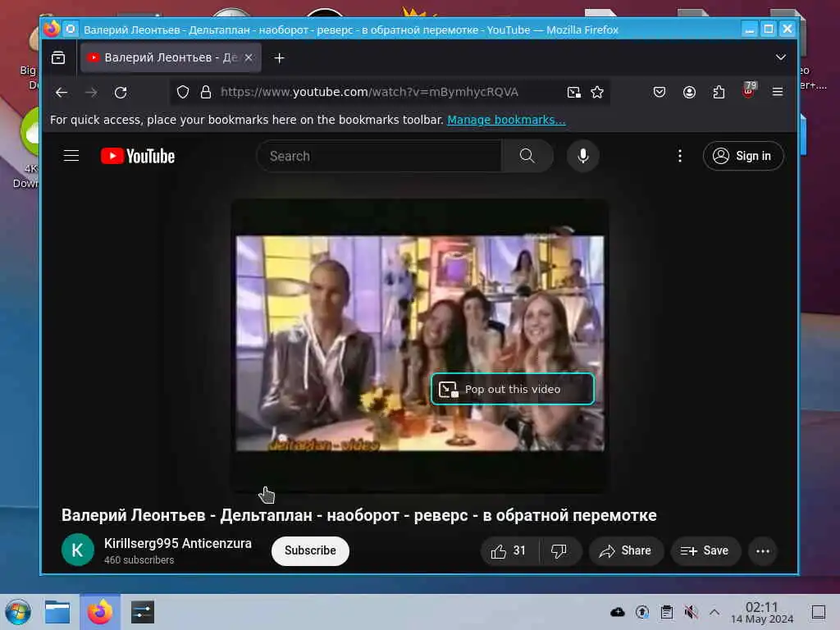Image resolution: width=840 pixels, height=630 pixels.
Task: Open system settings taskbar icon
Action: [x=143, y=612]
